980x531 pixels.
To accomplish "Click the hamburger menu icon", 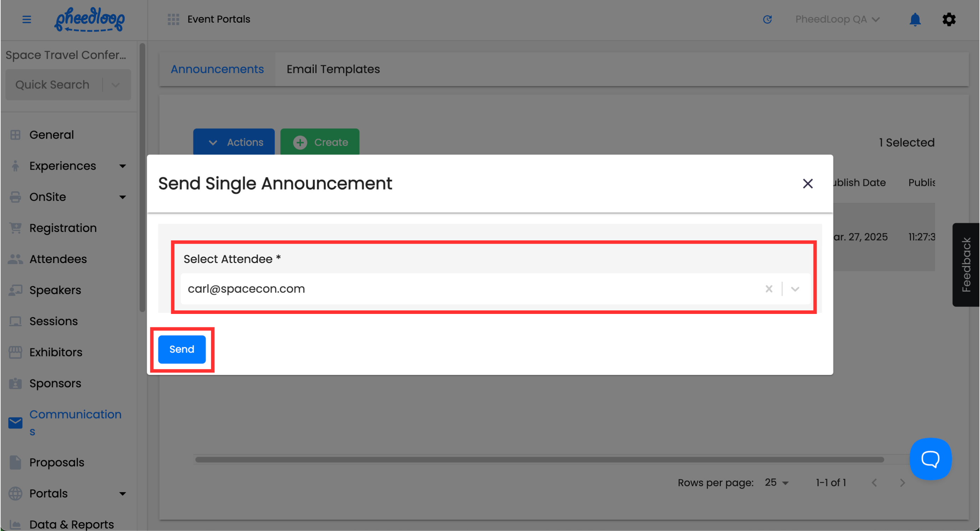I will coord(26,19).
